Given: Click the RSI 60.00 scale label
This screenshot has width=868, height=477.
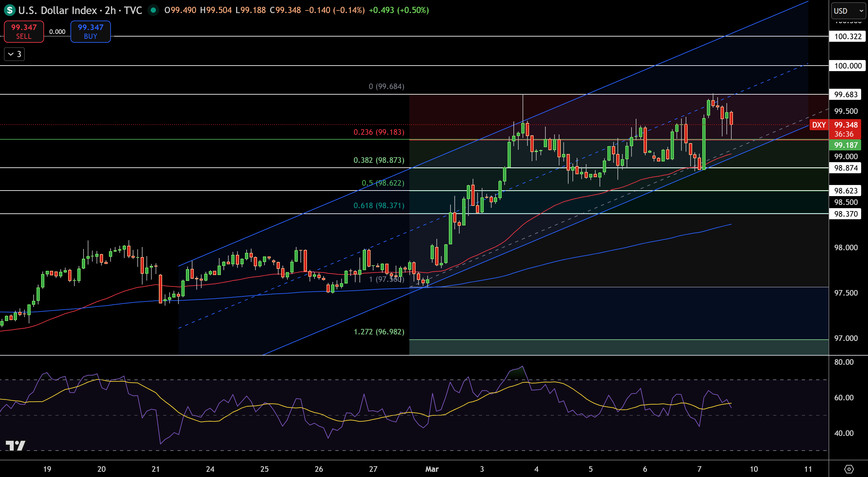Looking at the screenshot, I should pos(844,398).
